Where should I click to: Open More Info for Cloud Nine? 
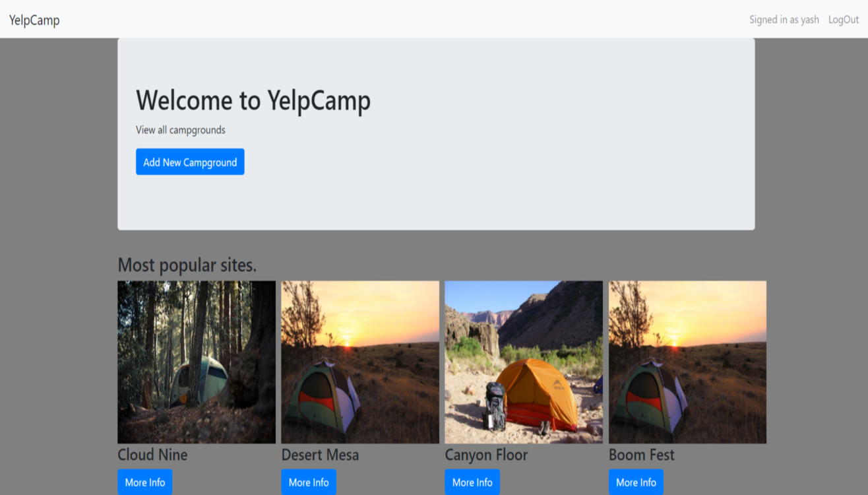pos(145,482)
